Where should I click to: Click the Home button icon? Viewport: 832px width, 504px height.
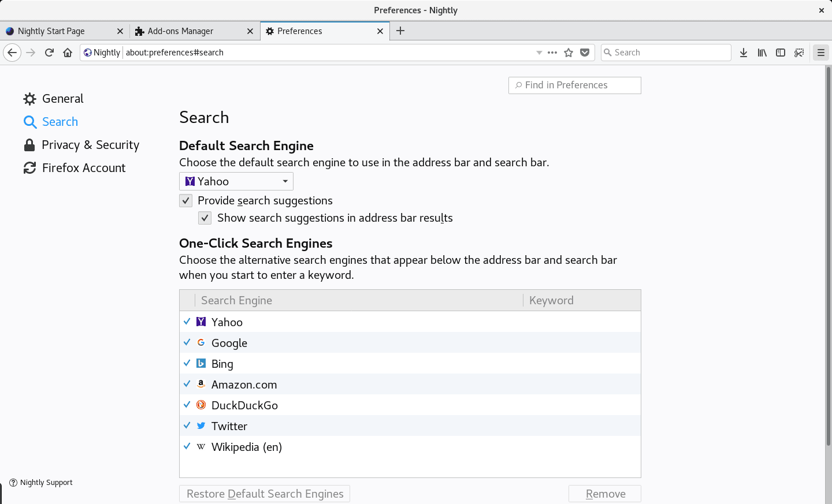coord(68,53)
